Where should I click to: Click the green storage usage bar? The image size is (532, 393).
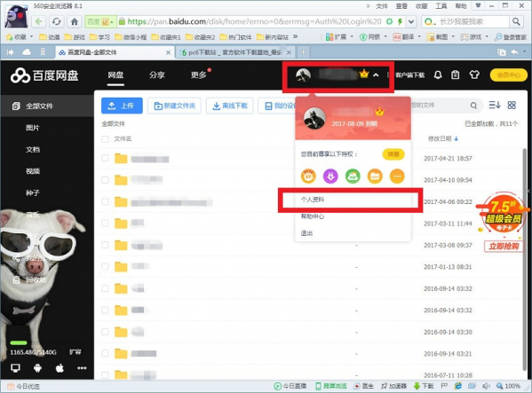pos(19,342)
